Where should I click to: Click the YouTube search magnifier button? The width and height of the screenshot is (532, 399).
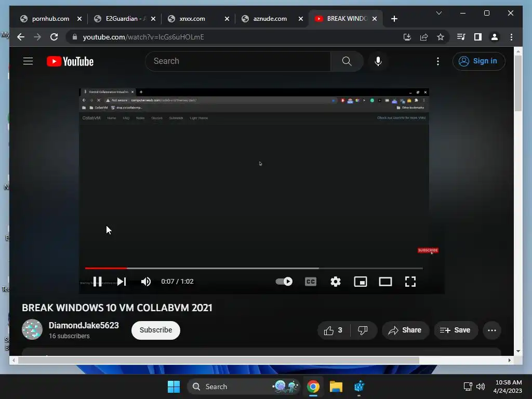click(347, 61)
